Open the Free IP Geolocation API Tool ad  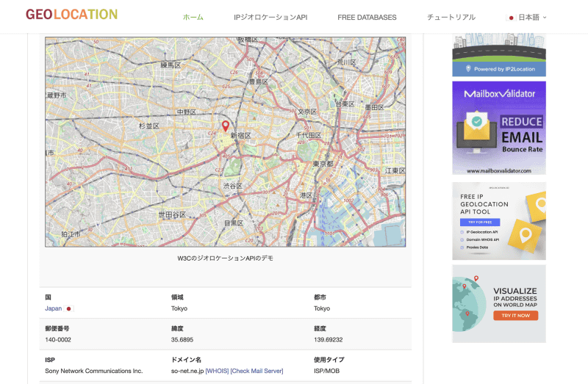click(499, 221)
